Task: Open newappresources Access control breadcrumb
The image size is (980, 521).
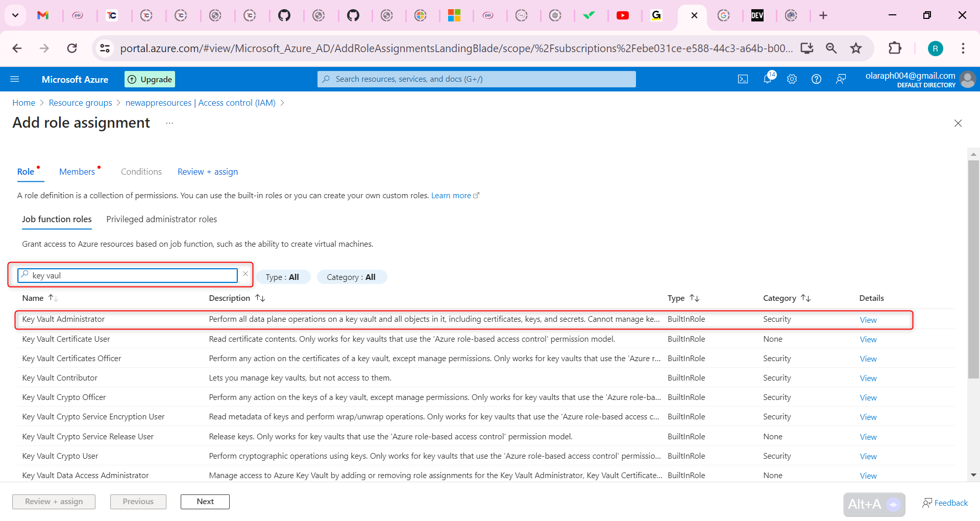Action: pos(201,103)
